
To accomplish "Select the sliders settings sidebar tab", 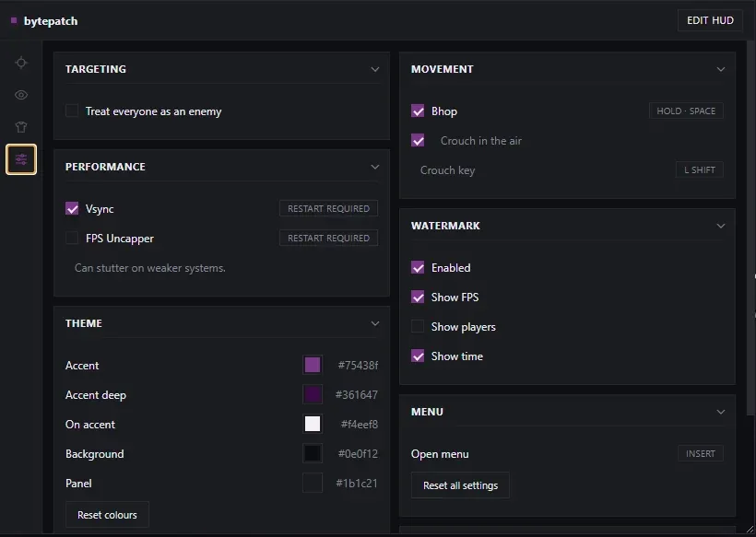I will tap(21, 159).
